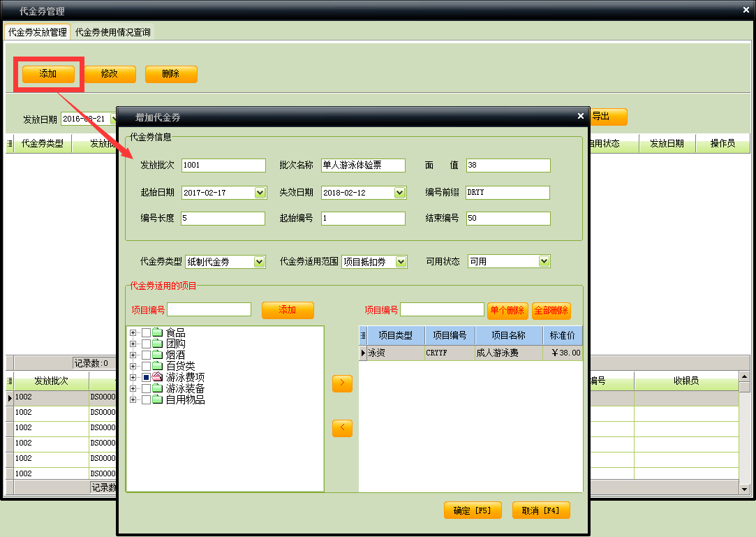
Task: Expand the 游泳费项 tree node
Action: coord(133,377)
